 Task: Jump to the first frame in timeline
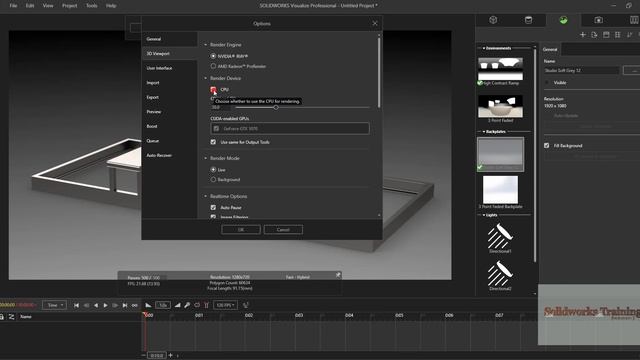[76, 305]
